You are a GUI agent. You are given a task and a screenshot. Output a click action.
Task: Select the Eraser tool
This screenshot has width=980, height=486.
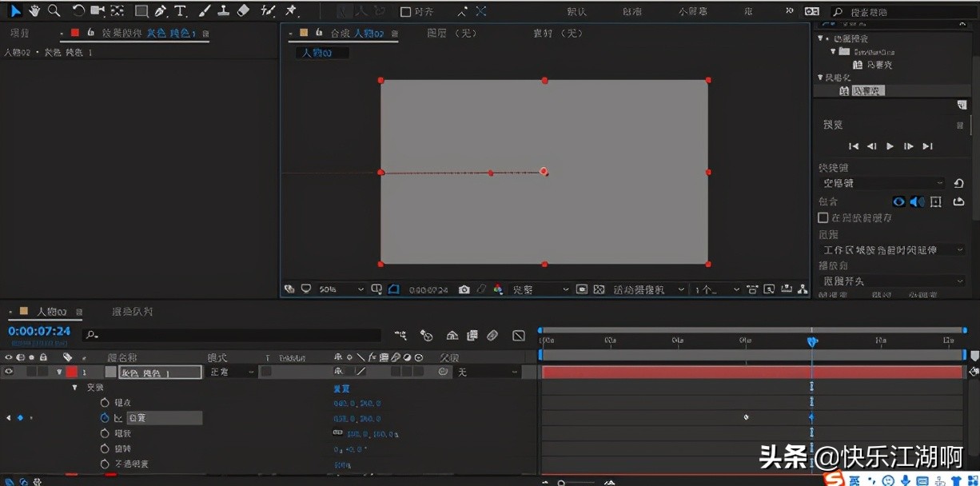(x=244, y=11)
